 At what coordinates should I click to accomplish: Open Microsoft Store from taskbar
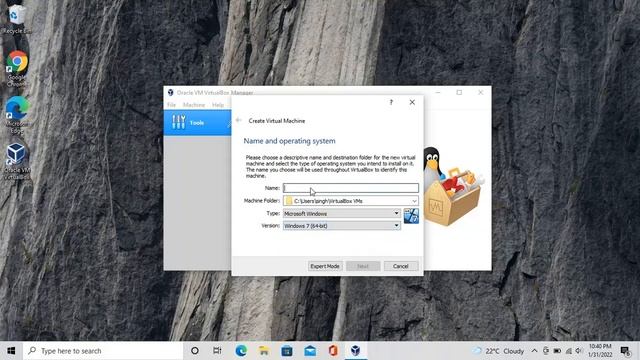point(287,351)
